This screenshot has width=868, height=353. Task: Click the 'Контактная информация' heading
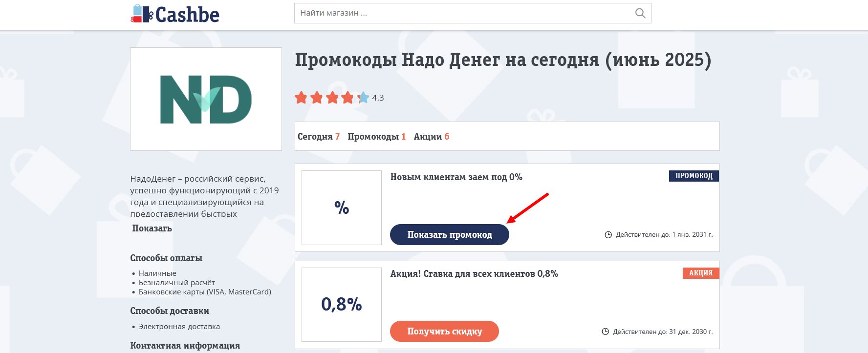coord(185,346)
